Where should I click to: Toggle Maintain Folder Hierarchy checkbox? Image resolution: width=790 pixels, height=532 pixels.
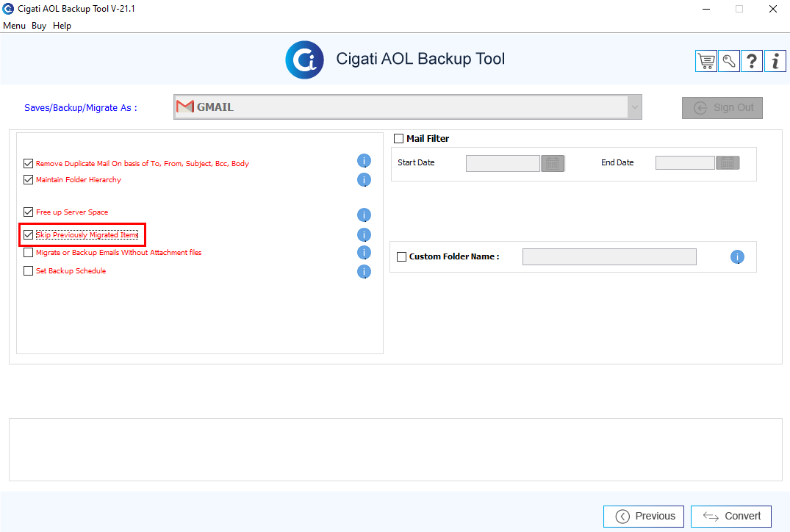28,180
